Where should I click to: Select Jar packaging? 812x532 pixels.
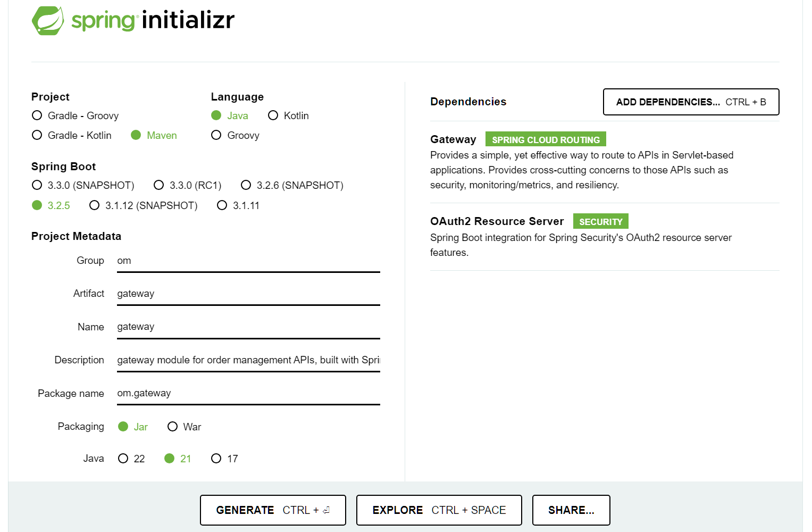(x=133, y=427)
